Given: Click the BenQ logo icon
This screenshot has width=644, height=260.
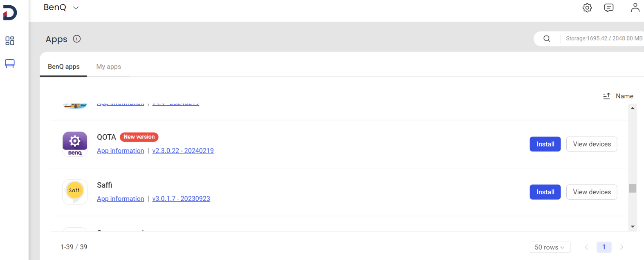Looking at the screenshot, I should [x=9, y=12].
